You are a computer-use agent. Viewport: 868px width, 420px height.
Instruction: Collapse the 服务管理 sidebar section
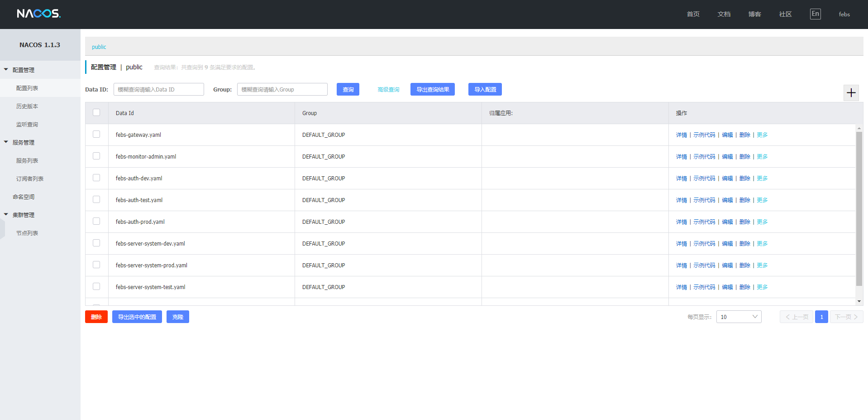[x=23, y=142]
